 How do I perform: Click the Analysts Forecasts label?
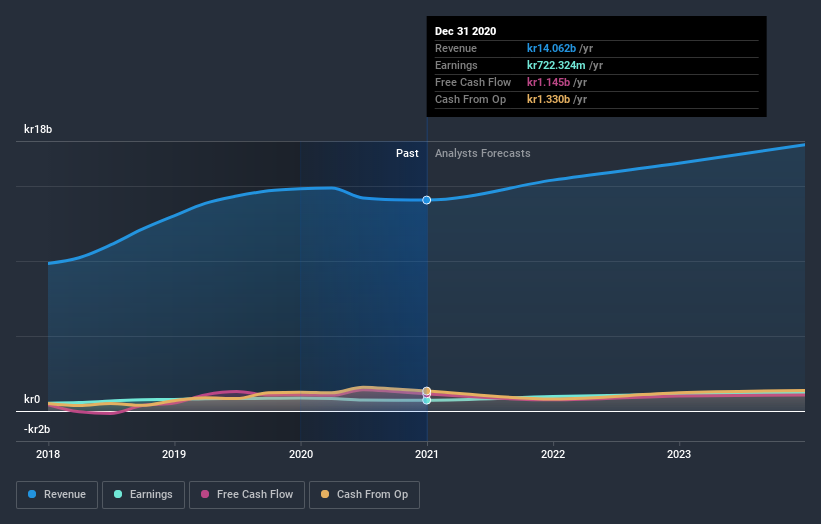483,153
